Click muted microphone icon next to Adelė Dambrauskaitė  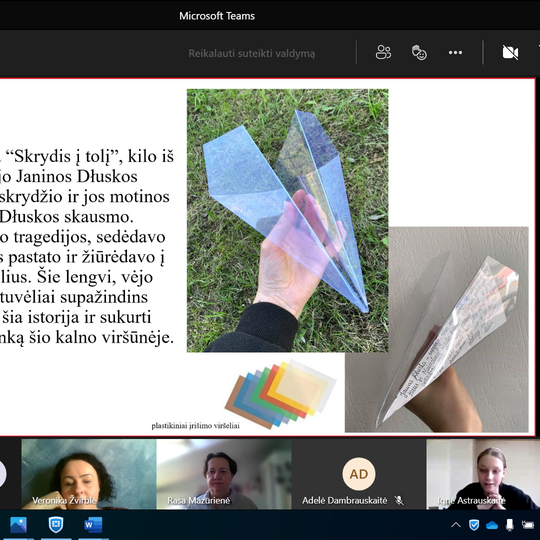(x=399, y=500)
